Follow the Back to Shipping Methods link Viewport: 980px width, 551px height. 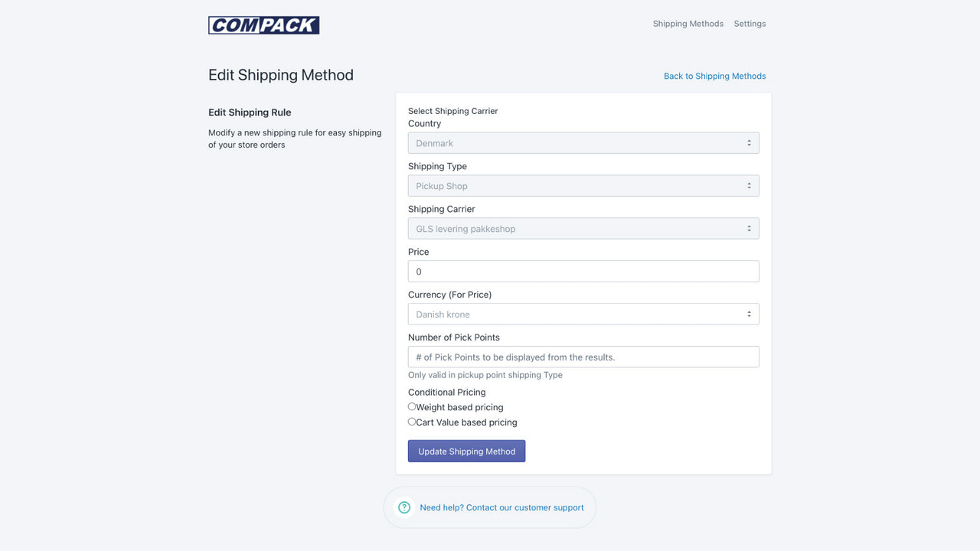click(714, 76)
